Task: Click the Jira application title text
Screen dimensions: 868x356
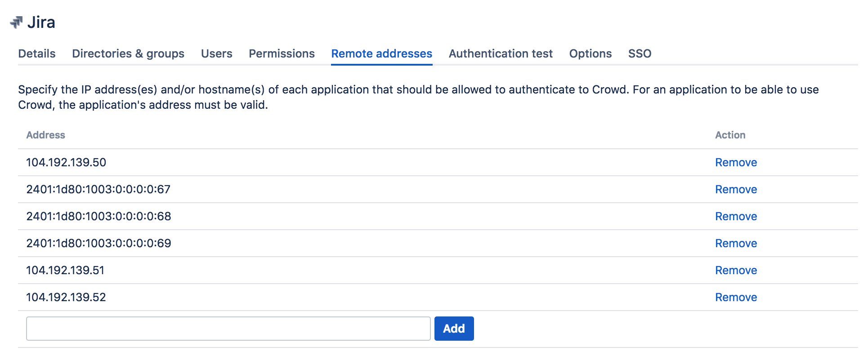Action: [41, 22]
